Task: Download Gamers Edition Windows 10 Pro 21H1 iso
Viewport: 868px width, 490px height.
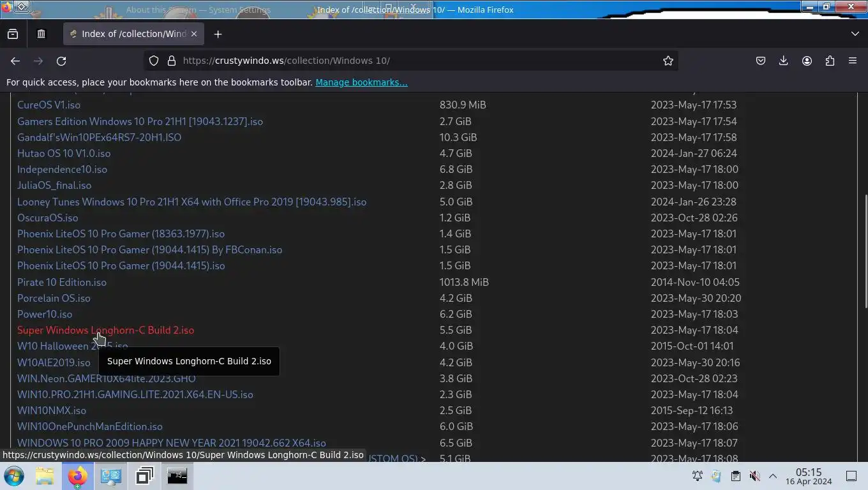Action: pos(140,121)
